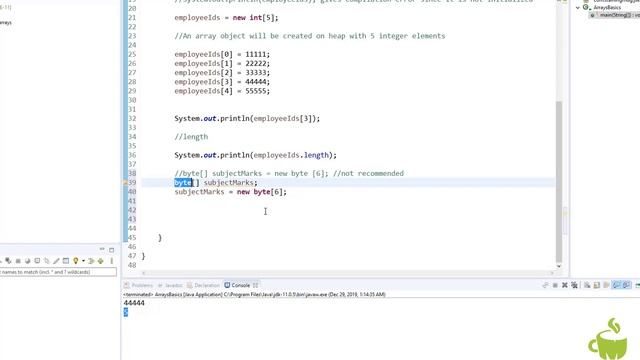Click the editor vertical scrollbar thumb
640x360 pixels.
coord(559,182)
